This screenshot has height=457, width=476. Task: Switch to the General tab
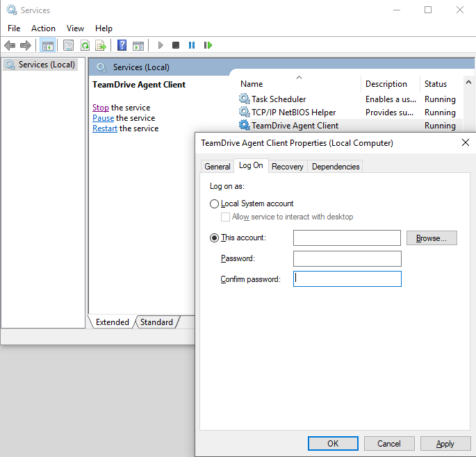click(x=218, y=167)
